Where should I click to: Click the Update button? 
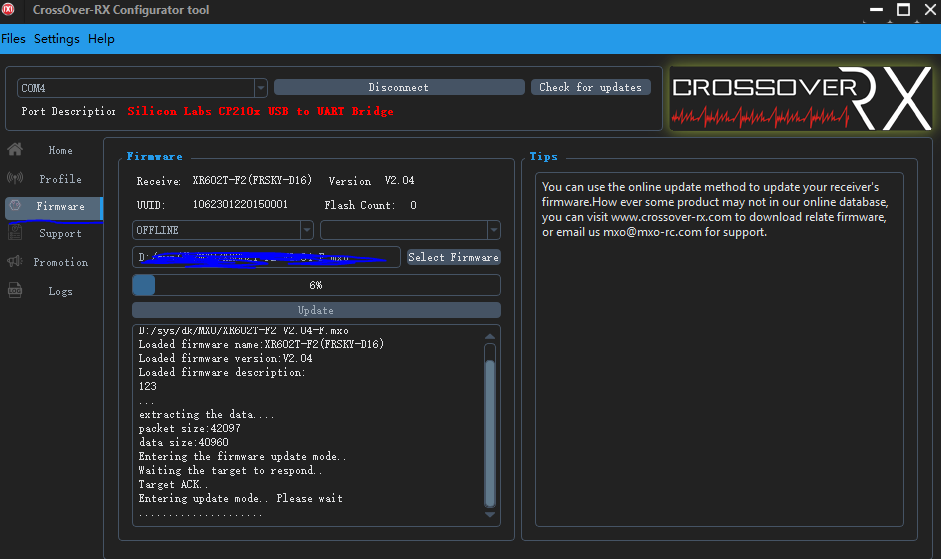pyautogui.click(x=316, y=310)
